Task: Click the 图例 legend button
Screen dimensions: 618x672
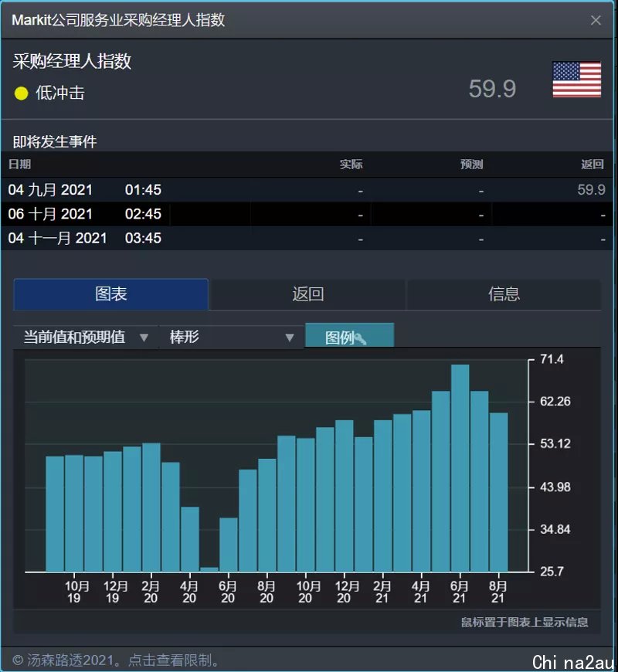Action: pyautogui.click(x=349, y=335)
